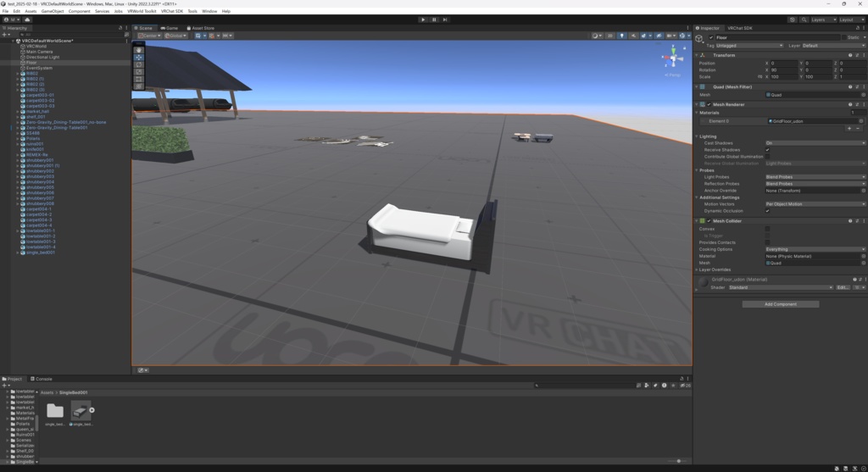Toggle Contribute Global Illumination checkbox
Viewport: 868px width, 472px height.
pos(767,157)
